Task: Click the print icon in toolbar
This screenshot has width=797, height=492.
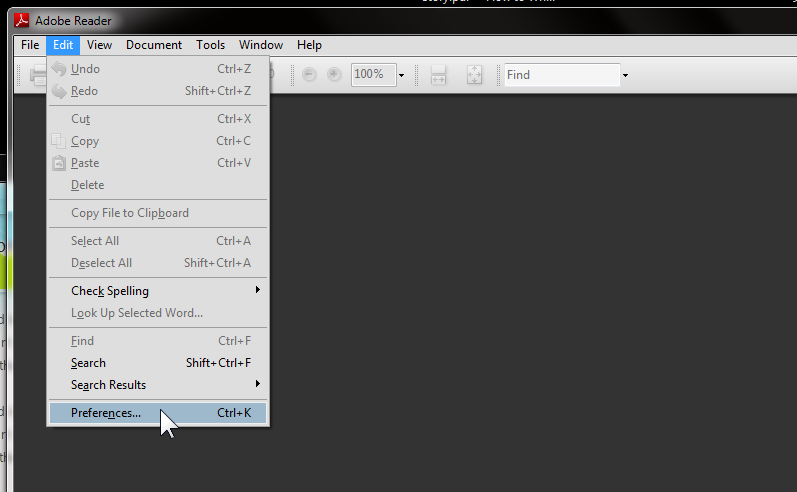Action: [x=38, y=75]
